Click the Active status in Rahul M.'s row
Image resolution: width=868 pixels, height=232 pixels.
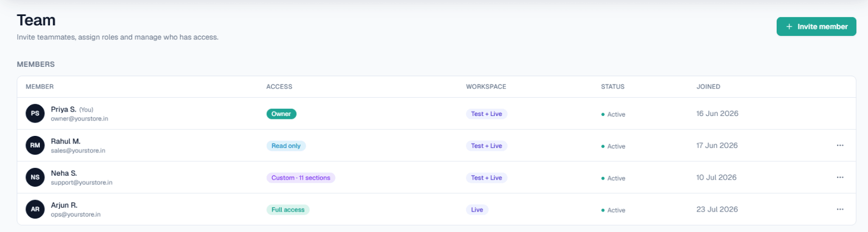(613, 146)
